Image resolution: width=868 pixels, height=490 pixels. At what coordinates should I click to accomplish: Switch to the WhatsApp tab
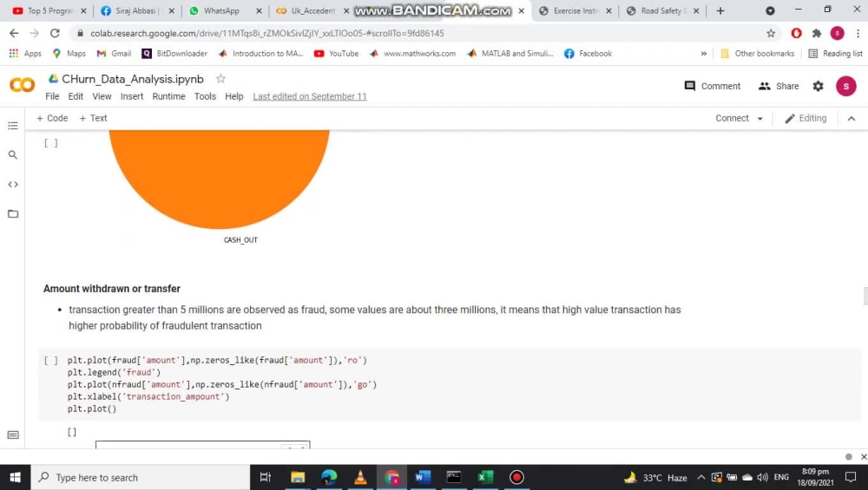pyautogui.click(x=221, y=10)
